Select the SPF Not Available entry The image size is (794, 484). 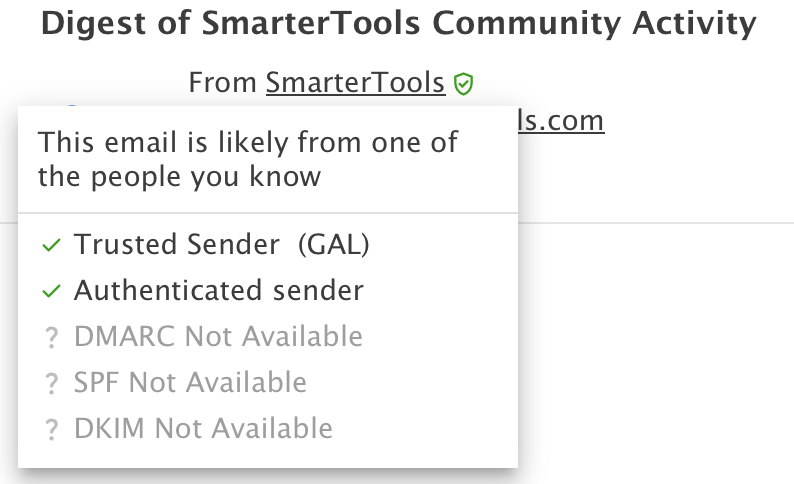[x=190, y=383]
